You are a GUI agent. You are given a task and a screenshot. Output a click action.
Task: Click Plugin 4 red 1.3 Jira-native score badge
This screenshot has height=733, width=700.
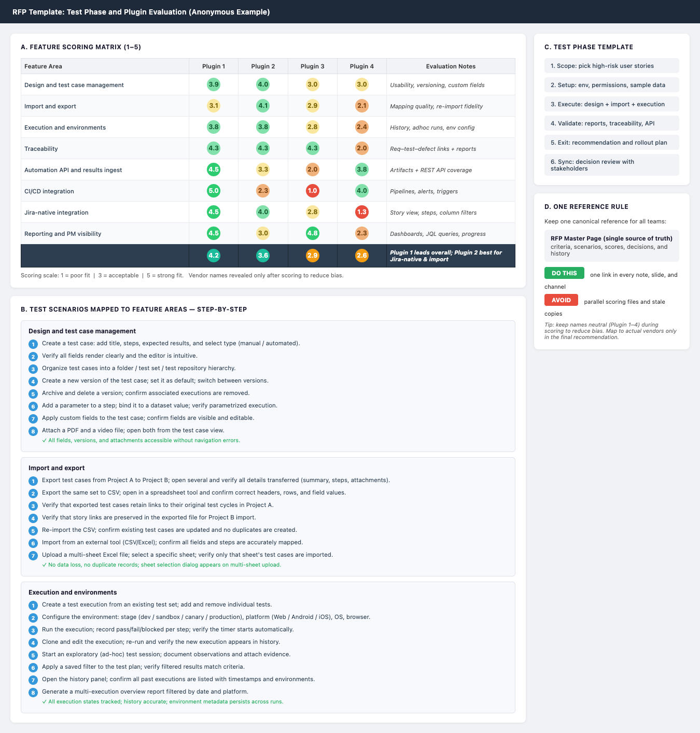coord(362,212)
